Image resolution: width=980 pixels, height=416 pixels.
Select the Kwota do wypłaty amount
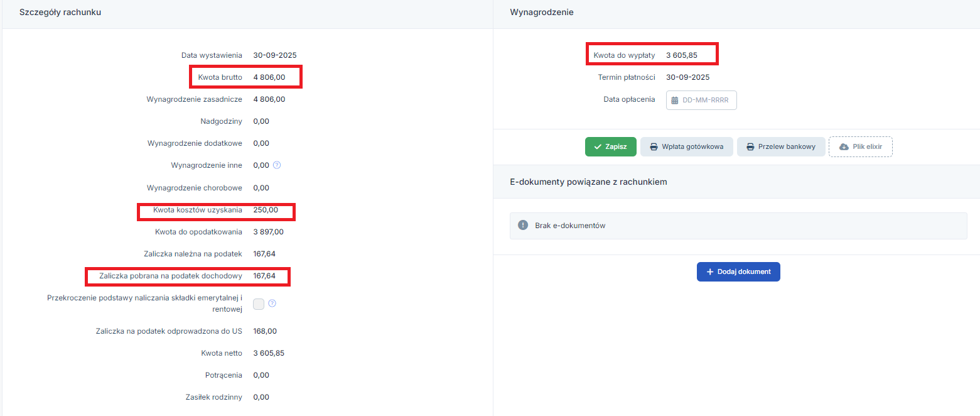coord(681,55)
